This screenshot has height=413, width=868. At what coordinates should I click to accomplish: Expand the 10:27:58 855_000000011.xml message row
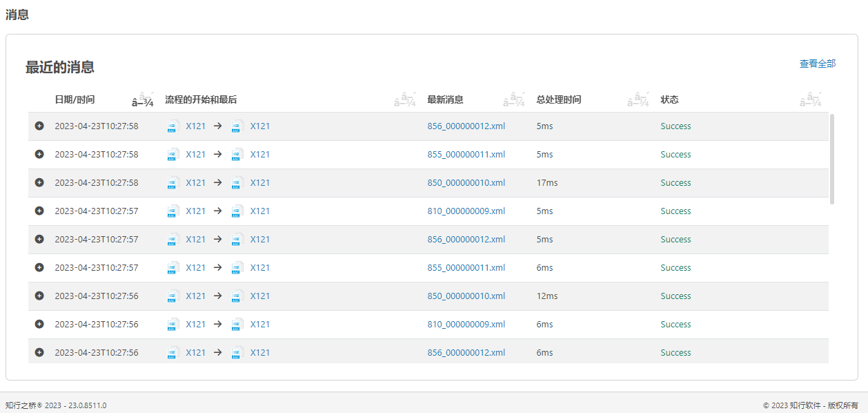click(x=39, y=155)
